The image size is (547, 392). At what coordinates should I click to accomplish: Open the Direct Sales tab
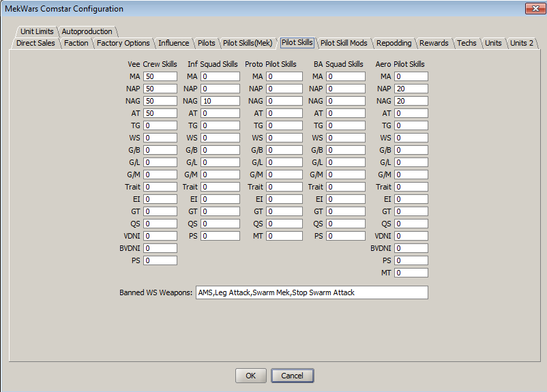click(x=35, y=43)
